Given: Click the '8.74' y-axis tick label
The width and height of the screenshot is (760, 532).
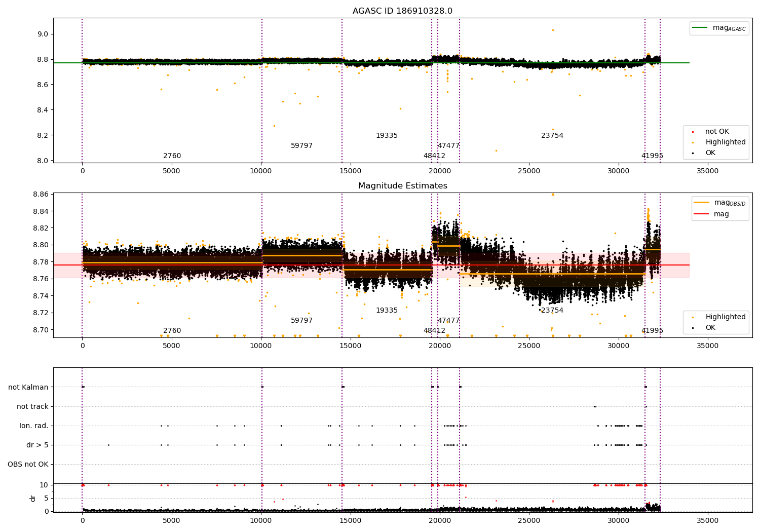Looking at the screenshot, I should [x=40, y=296].
